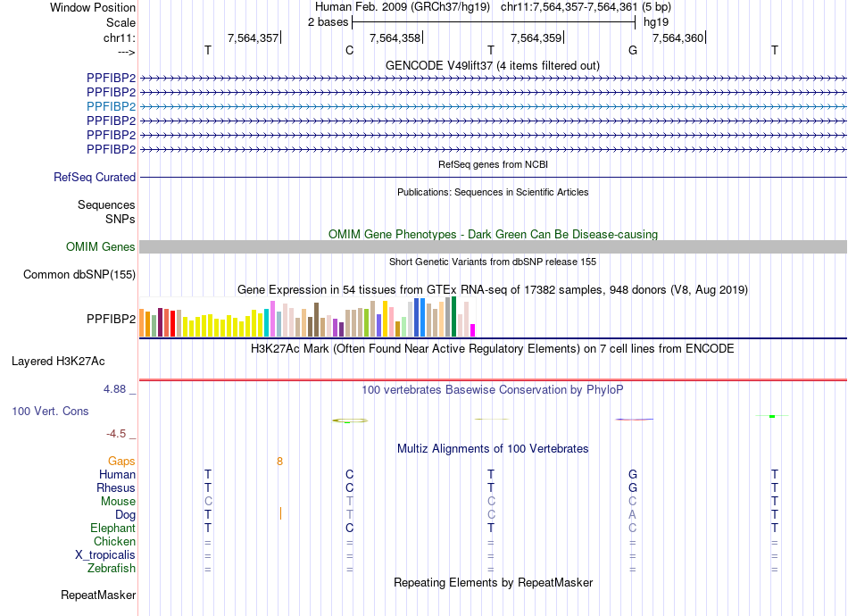Click the orange insertion tick in Dog row

(x=280, y=513)
